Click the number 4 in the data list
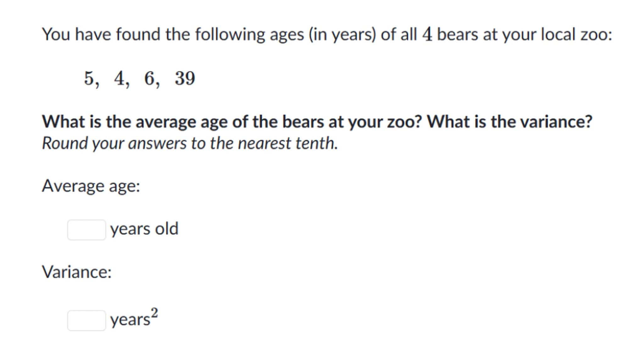Screen dimensions: 644x351 pos(119,78)
